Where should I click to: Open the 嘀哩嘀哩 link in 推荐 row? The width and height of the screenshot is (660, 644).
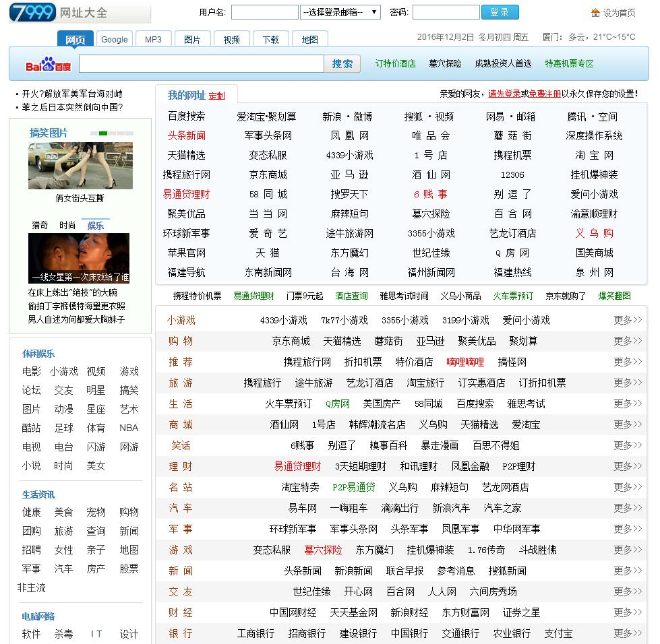point(465,362)
